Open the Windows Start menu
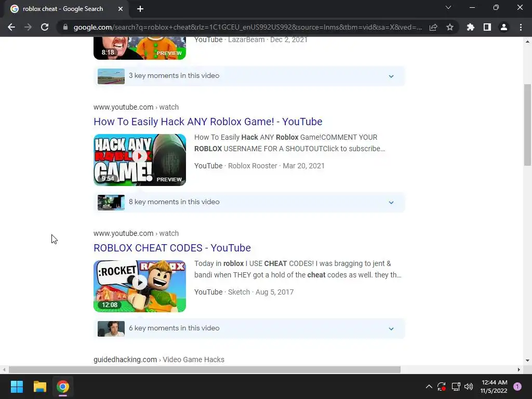 tap(17, 387)
